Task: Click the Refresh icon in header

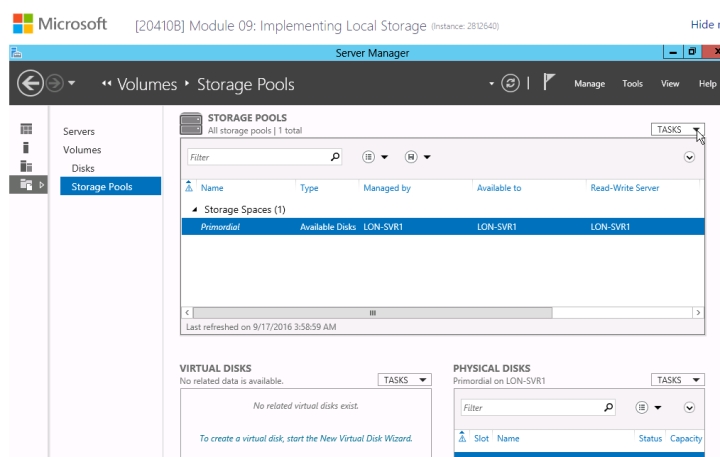Action: tap(510, 84)
